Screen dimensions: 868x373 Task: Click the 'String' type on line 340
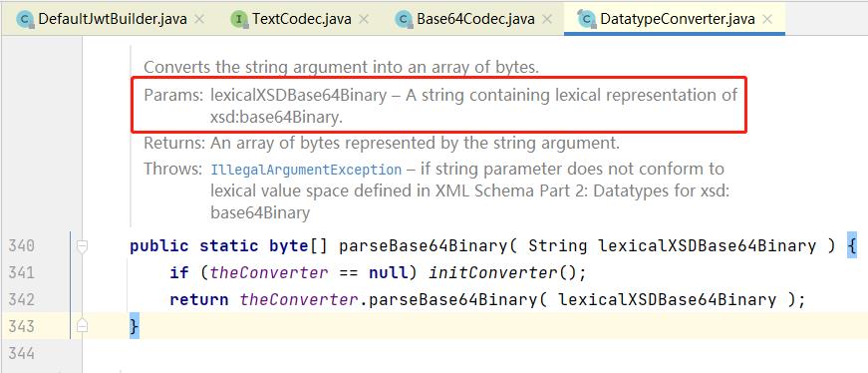(558, 245)
